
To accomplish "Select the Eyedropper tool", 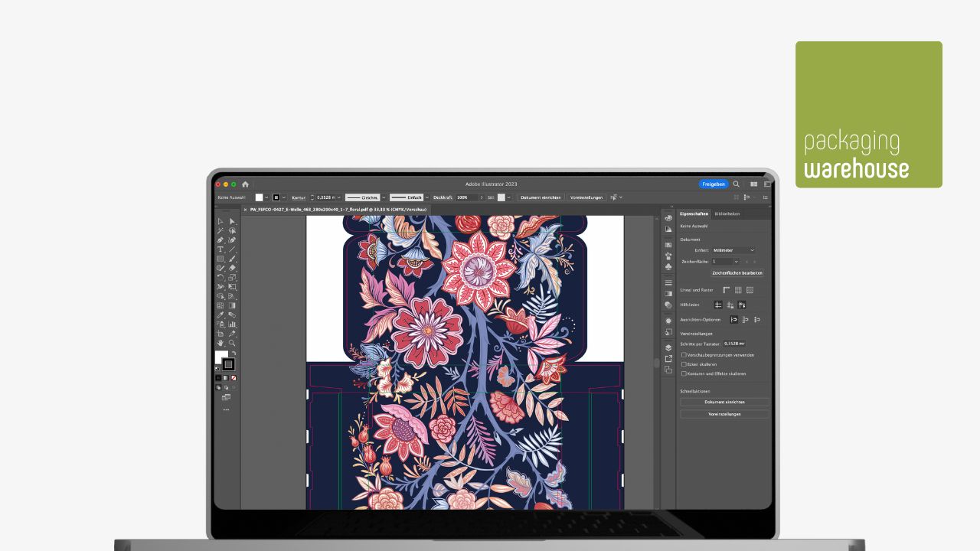I will tap(220, 315).
